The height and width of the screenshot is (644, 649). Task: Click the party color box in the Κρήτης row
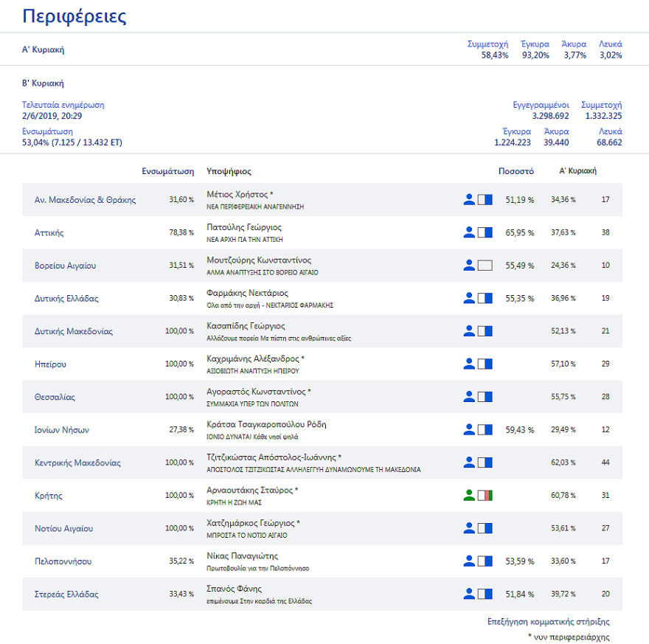(485, 495)
